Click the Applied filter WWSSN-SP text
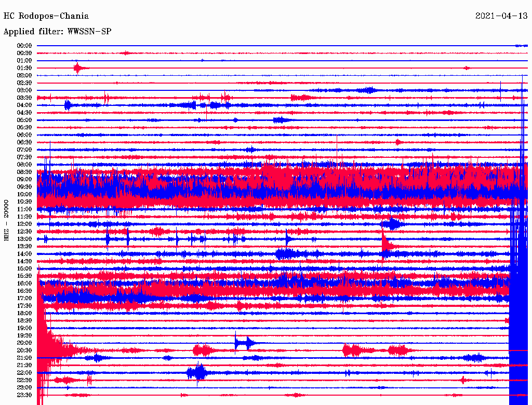Image resolution: width=532 pixels, height=405 pixels. [57, 32]
